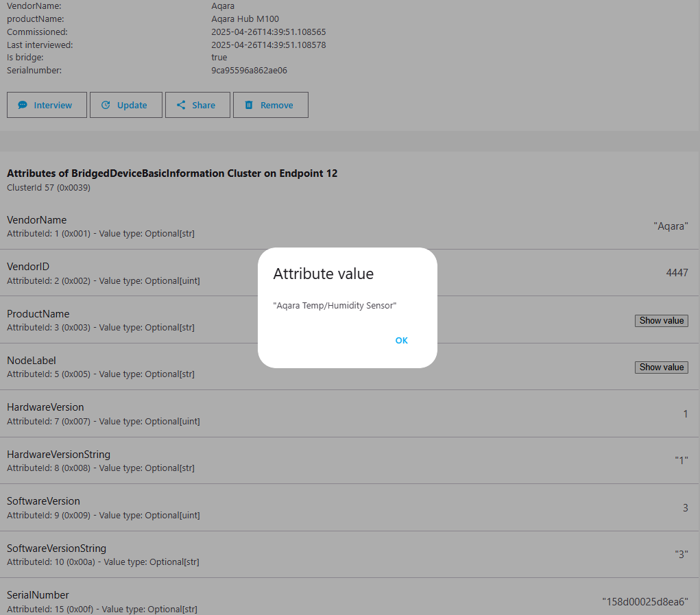Click the "Aqara Temp/Humidity Sensor" dialog text
The image size is (700, 615).
pyautogui.click(x=335, y=305)
